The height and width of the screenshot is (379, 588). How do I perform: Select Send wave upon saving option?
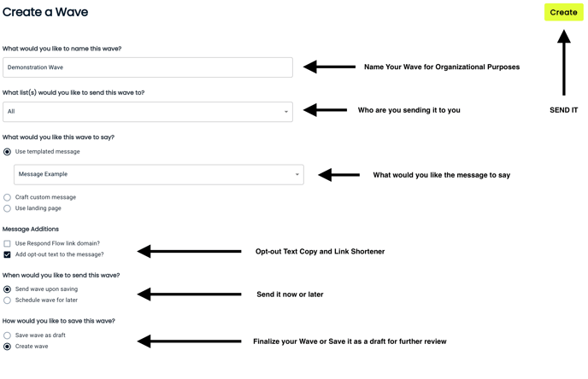pos(8,289)
